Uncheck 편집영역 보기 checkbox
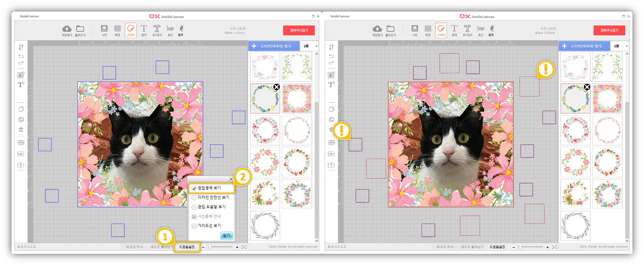The height and width of the screenshot is (267, 644). coord(194,189)
